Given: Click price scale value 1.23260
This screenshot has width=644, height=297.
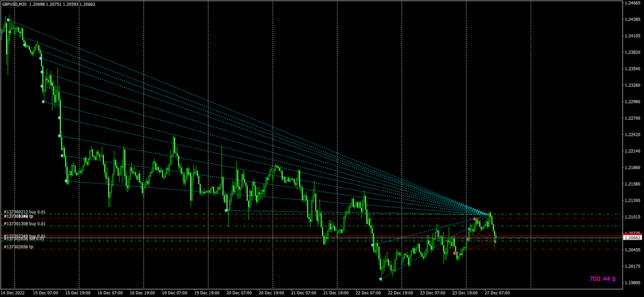Looking at the screenshot, I should [x=633, y=85].
